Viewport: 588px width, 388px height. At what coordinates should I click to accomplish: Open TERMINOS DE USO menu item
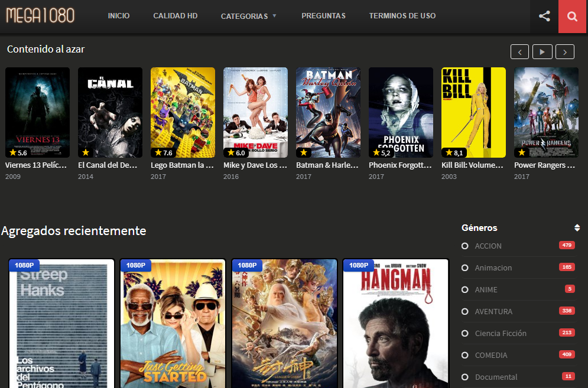pos(402,16)
